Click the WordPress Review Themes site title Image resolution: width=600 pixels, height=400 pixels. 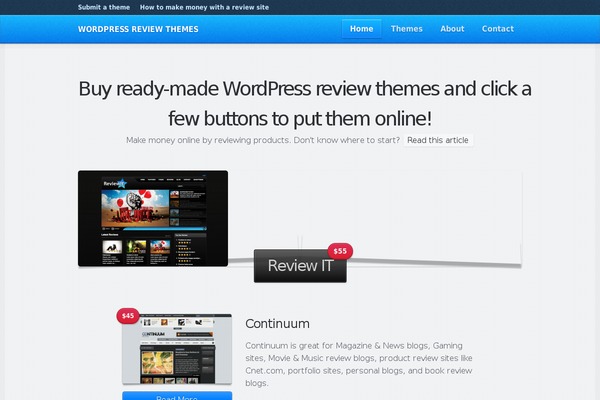click(x=138, y=29)
